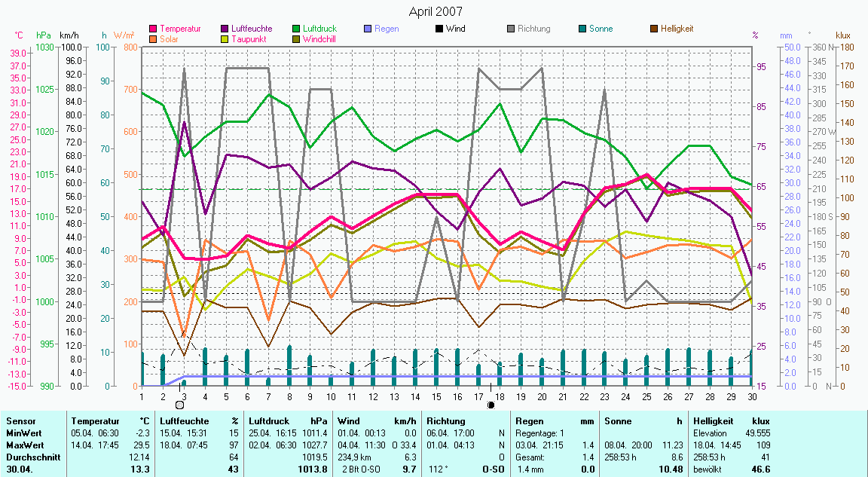
Task: Click the klux axis unit label
Action: (842, 35)
